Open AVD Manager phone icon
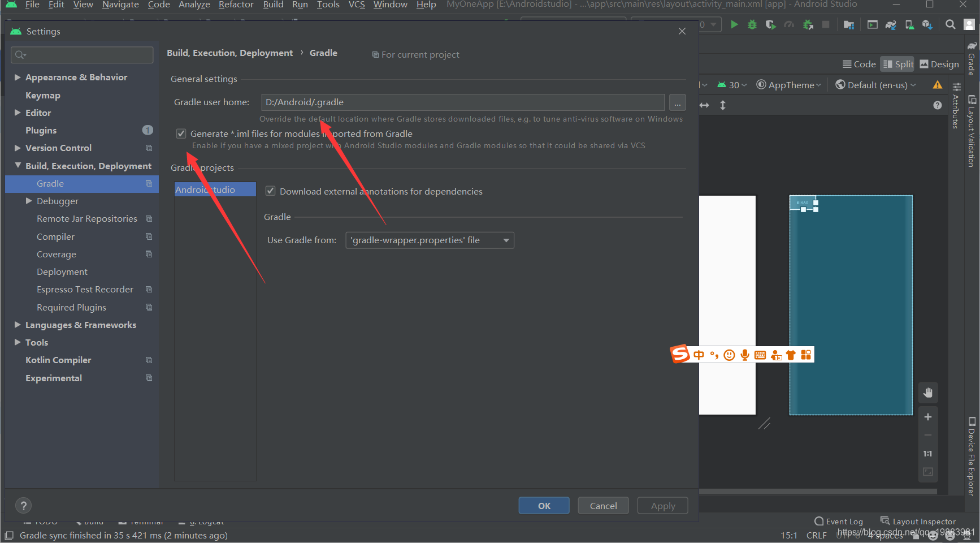Screen dimensions: 980x543 click(x=909, y=24)
